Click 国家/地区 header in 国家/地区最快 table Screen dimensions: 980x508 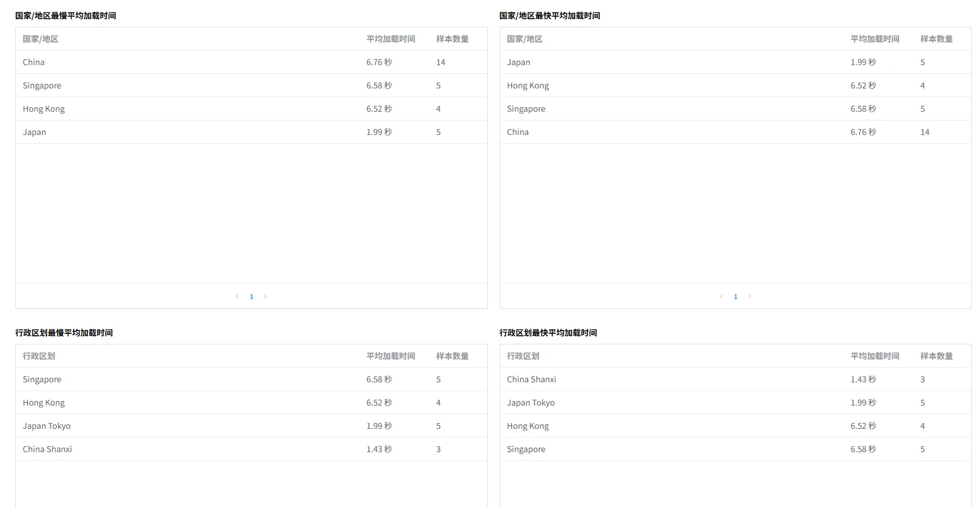[x=524, y=39]
